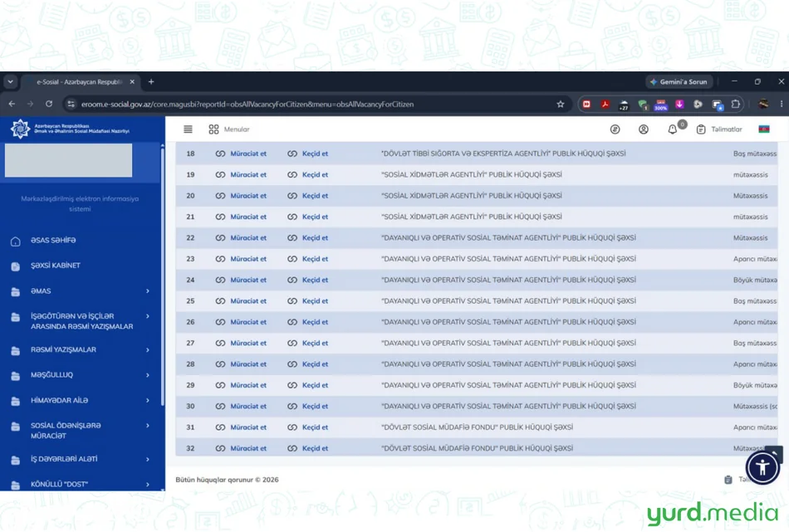Bookmark this page with the star
Viewport: 789px width, 532px height.
[x=561, y=104]
